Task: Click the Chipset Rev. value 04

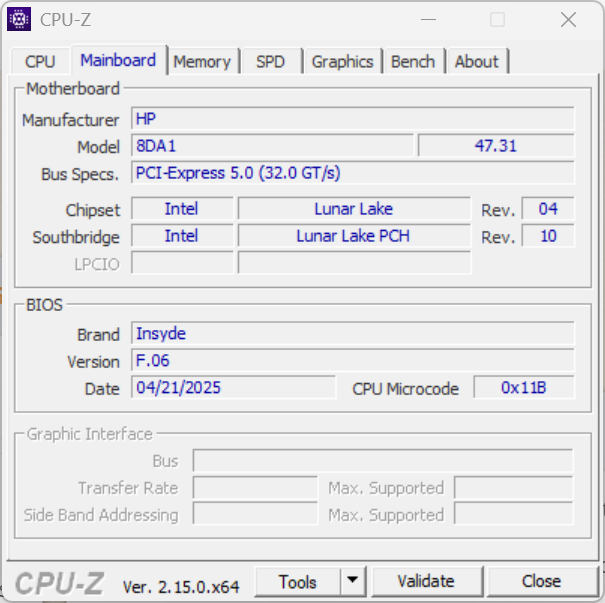Action: point(548,209)
